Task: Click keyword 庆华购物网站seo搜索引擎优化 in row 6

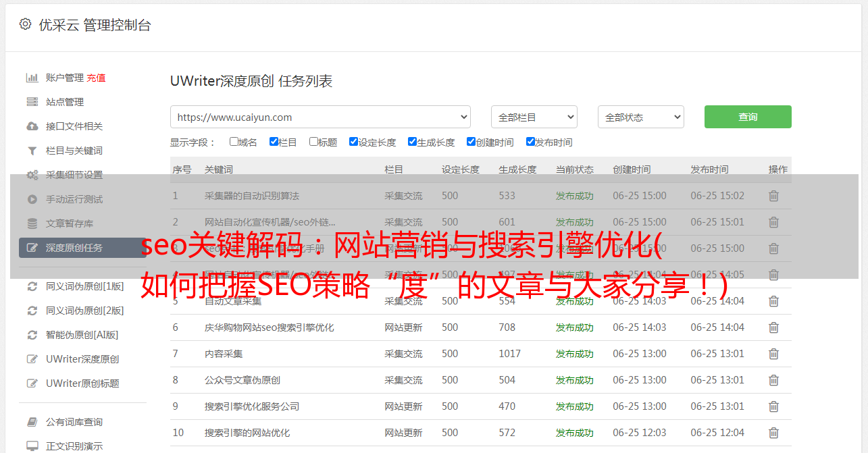Action: tap(269, 327)
